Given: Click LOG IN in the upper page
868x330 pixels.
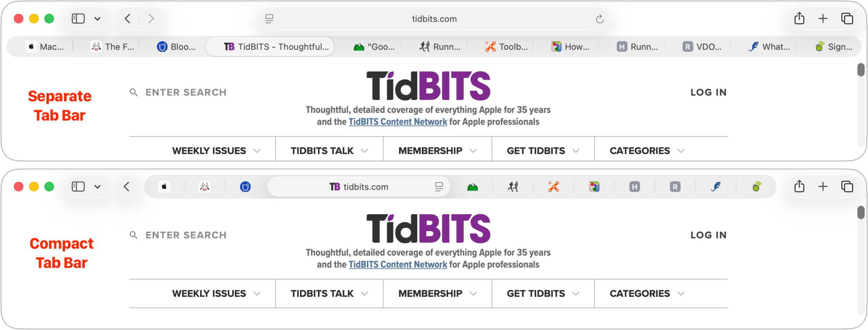Looking at the screenshot, I should tap(708, 92).
